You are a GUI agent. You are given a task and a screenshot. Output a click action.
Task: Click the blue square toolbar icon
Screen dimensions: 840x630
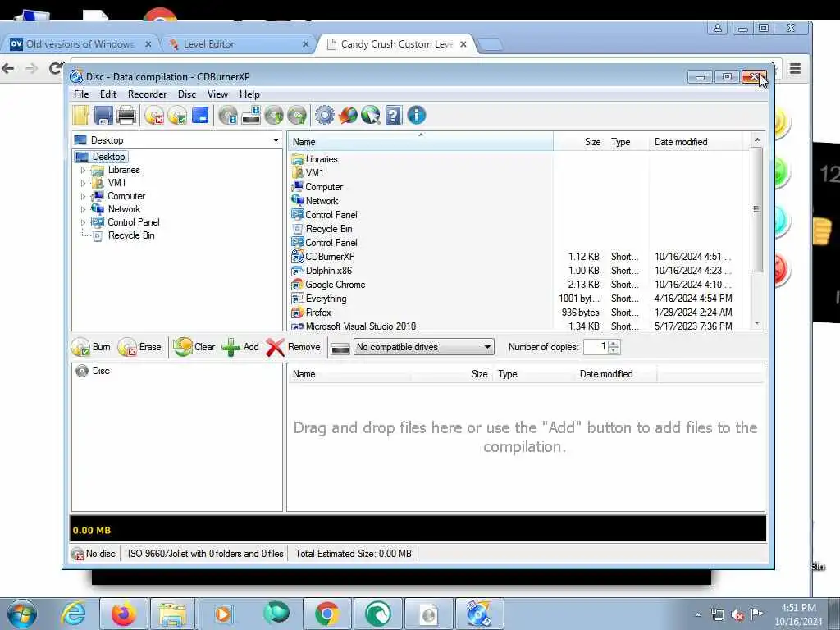200,115
